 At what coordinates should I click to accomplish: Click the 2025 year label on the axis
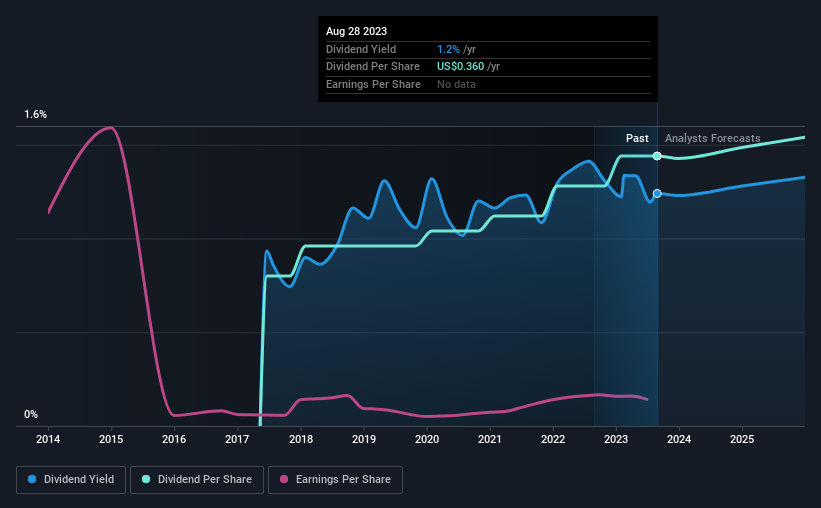[742, 438]
